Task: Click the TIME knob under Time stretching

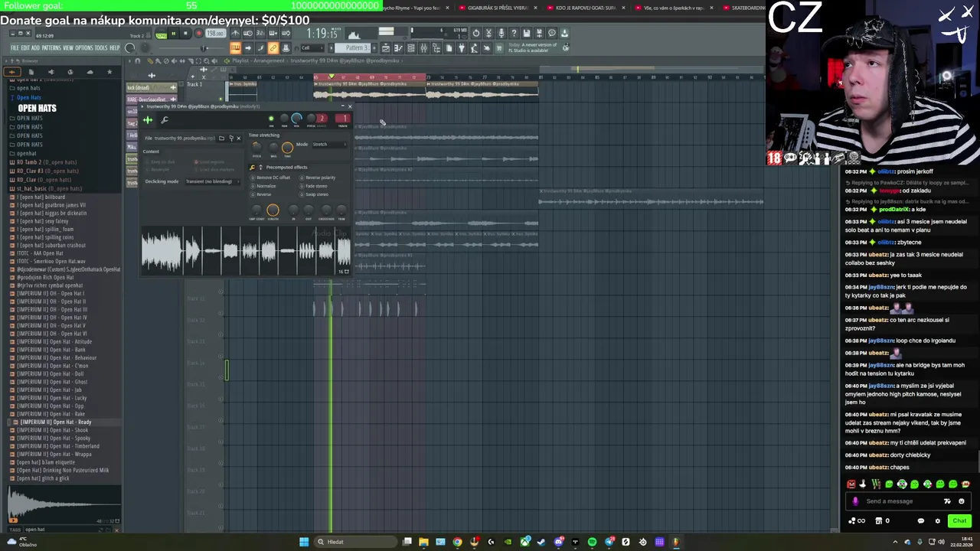Action: [x=287, y=148]
